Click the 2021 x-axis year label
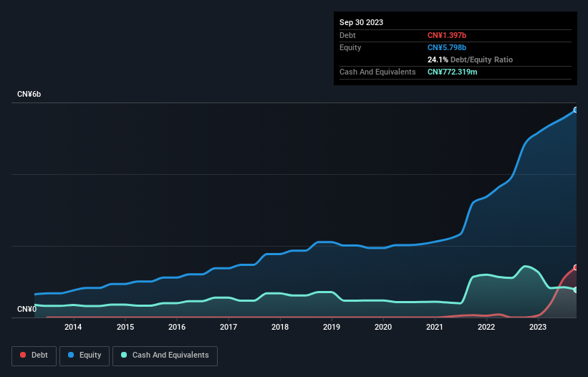Viewport: 588px width, 377px height. (x=435, y=327)
